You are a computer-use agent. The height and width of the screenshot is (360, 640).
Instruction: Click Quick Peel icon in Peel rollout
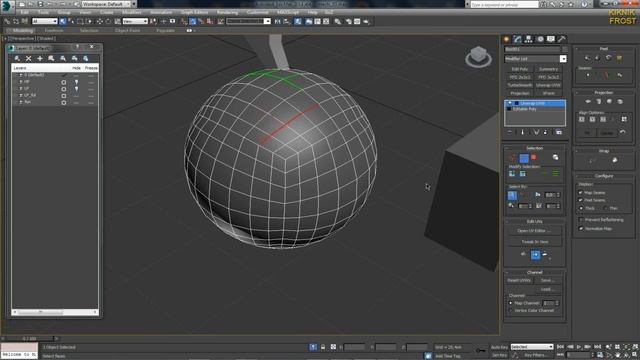point(587,58)
